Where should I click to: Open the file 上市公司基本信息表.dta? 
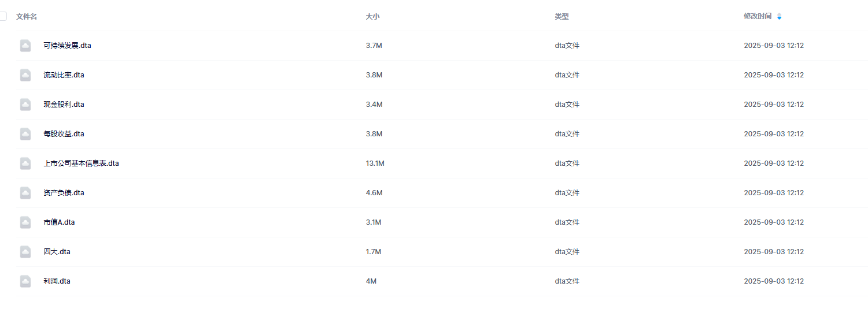point(81,163)
